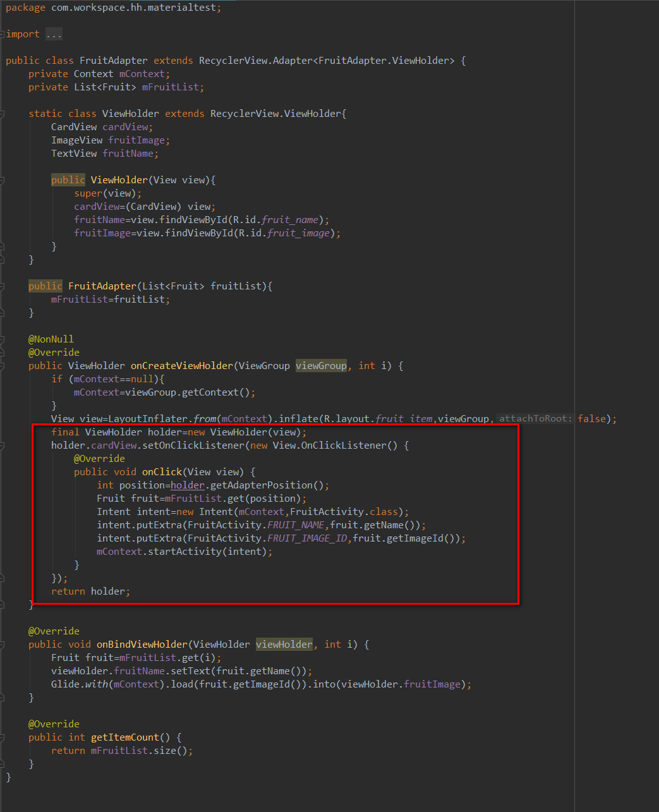Click setText method call
The height and width of the screenshot is (812, 659).
click(x=190, y=671)
